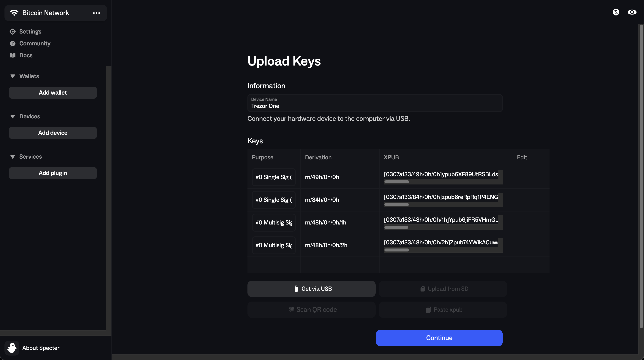Collapse the Services section triangle

[12, 157]
